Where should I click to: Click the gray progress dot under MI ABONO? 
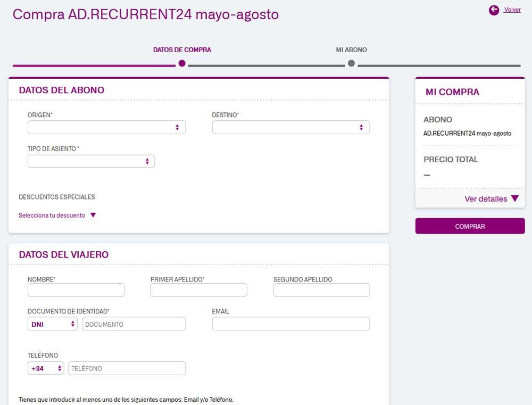pyautogui.click(x=351, y=63)
